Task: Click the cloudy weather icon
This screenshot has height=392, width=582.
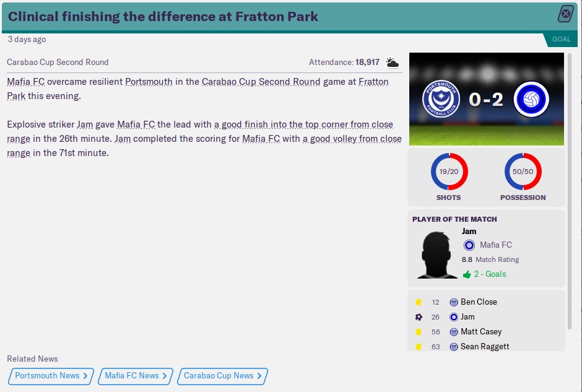Action: [x=392, y=62]
